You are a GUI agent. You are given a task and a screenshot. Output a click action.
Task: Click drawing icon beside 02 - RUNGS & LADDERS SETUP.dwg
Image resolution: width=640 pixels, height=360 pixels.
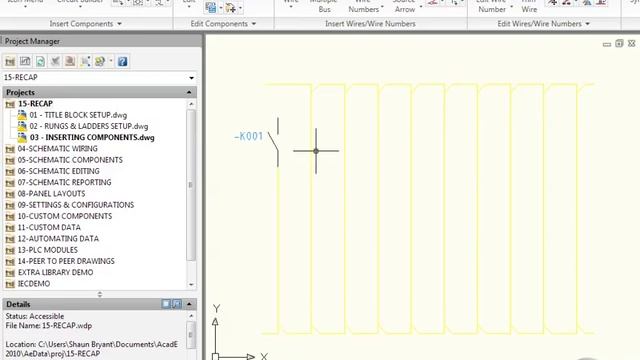[22, 126]
